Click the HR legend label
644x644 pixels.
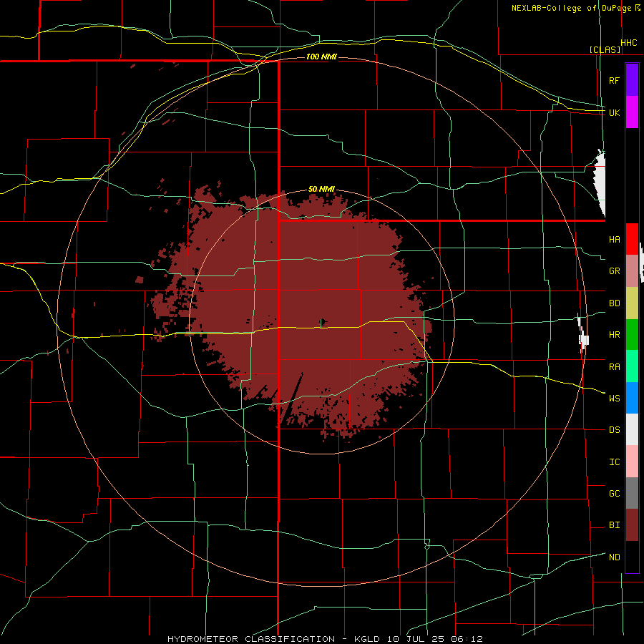[x=614, y=335]
